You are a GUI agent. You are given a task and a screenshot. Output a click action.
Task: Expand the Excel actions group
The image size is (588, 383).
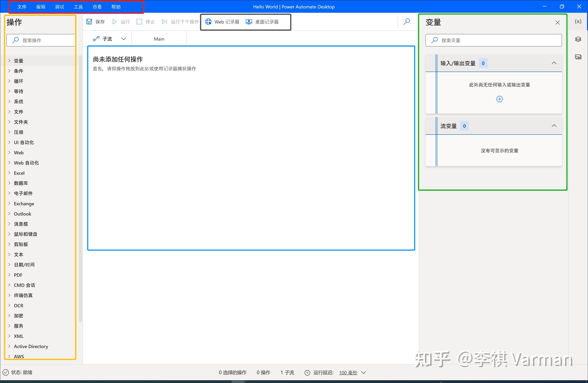click(19, 173)
